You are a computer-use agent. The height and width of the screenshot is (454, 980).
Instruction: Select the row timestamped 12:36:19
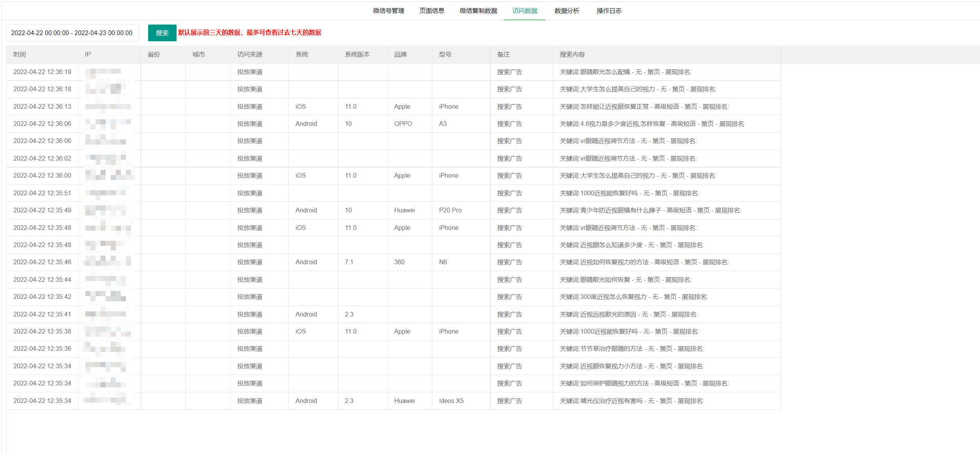(x=42, y=72)
